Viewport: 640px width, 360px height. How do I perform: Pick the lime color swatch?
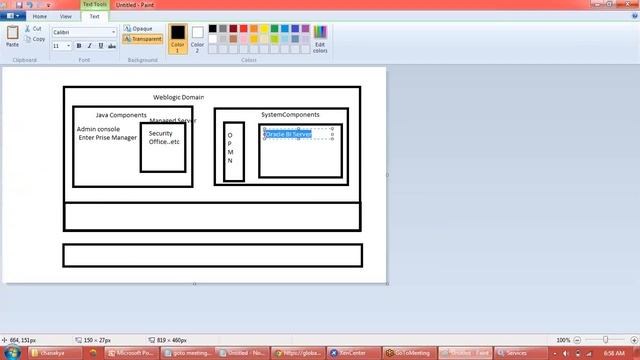pyautogui.click(x=274, y=39)
